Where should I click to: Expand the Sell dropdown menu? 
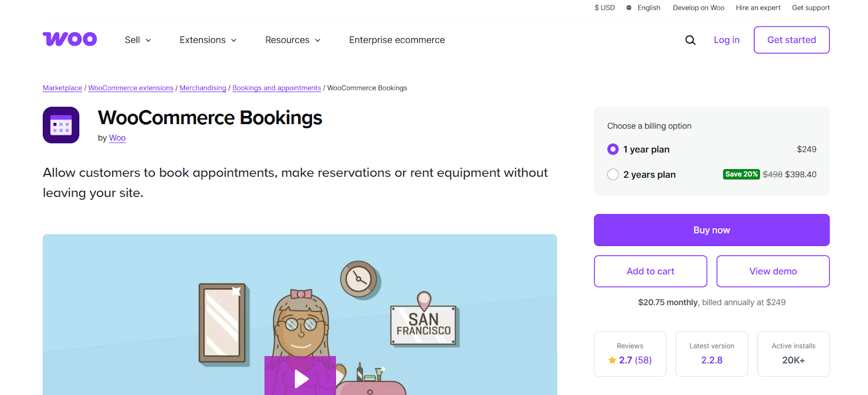tap(138, 40)
